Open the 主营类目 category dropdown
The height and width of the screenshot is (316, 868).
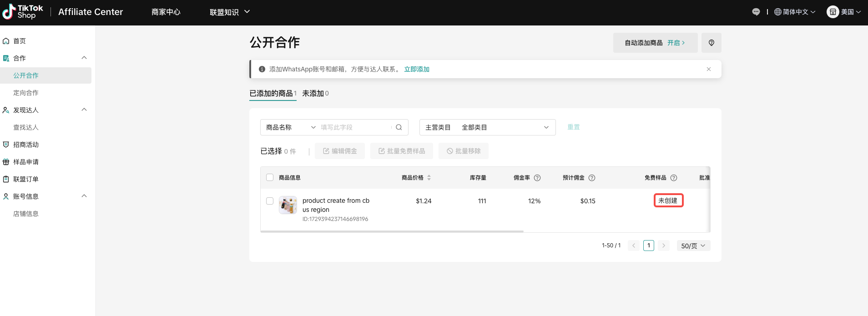tap(487, 127)
